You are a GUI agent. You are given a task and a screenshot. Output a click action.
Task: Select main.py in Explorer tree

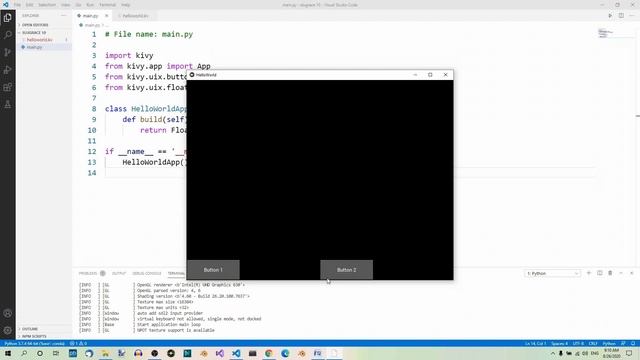35,47
